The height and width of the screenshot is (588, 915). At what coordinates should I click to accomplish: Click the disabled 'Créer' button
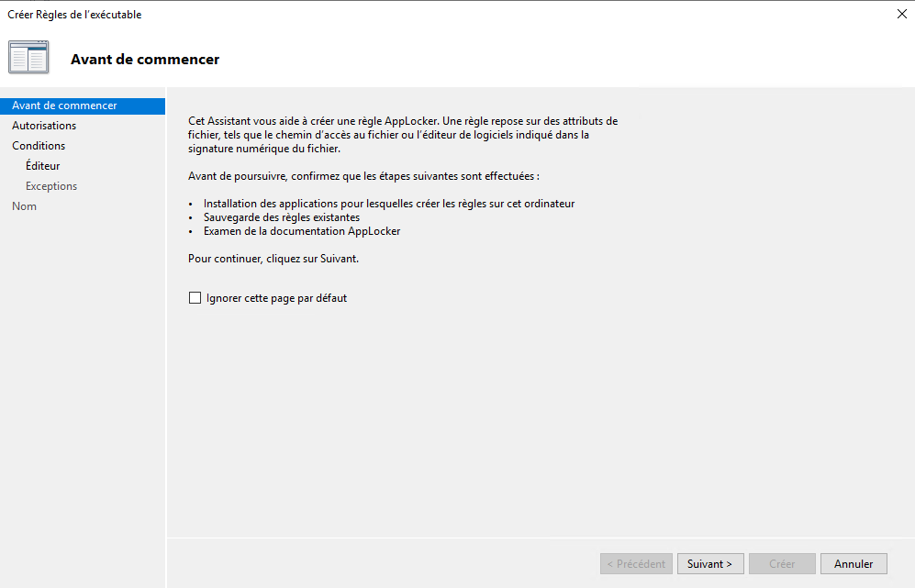coord(782,563)
